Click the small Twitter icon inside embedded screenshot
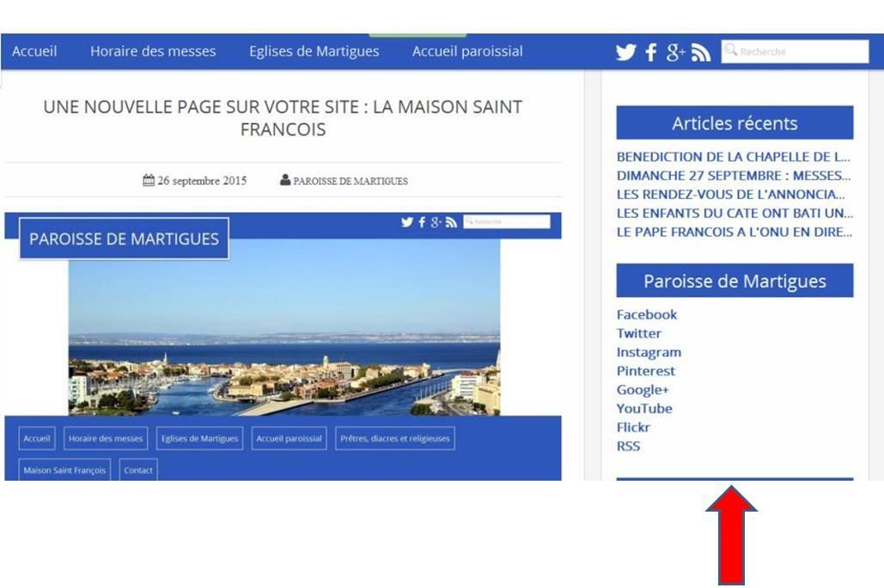This screenshot has height=588, width=884. coord(407,222)
